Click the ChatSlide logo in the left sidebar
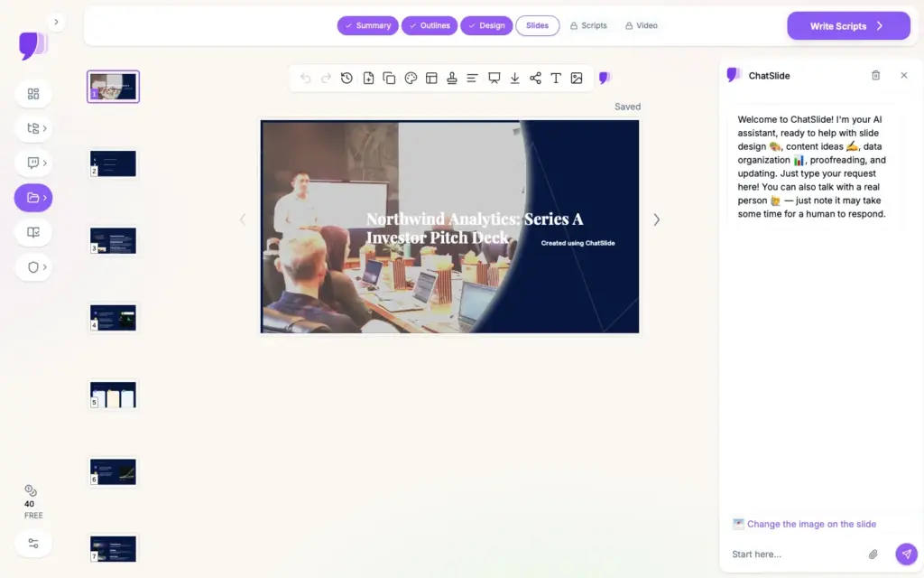Image resolution: width=924 pixels, height=578 pixels. coord(33,45)
